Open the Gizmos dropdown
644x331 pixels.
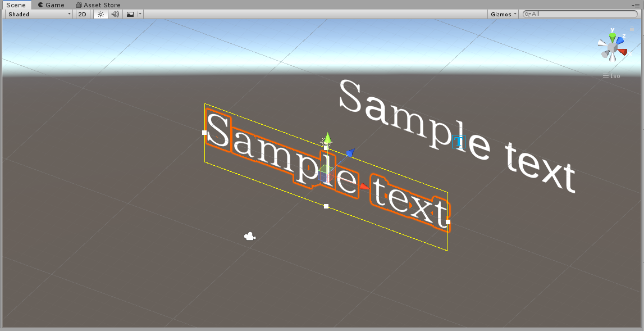pos(503,14)
